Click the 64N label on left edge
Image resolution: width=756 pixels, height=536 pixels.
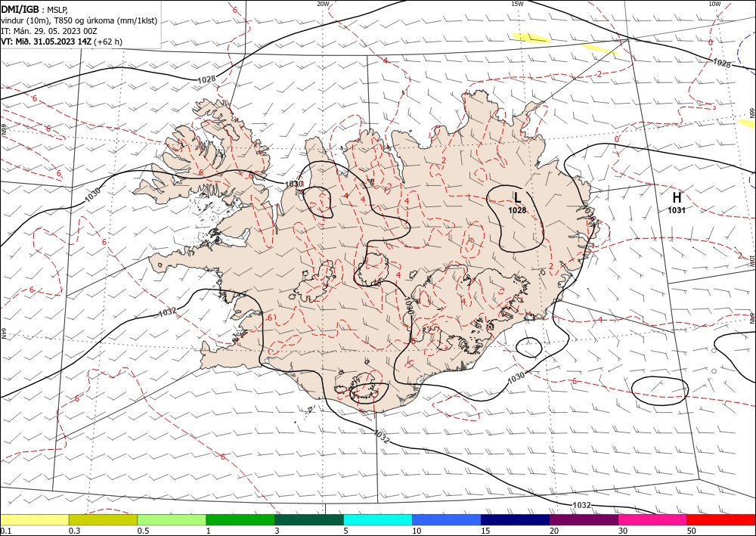click(3, 333)
